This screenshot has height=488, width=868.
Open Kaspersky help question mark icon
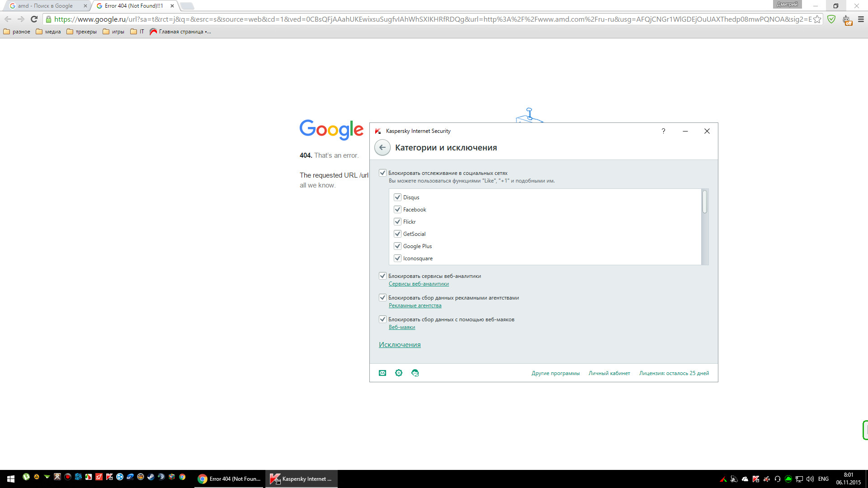coord(663,131)
